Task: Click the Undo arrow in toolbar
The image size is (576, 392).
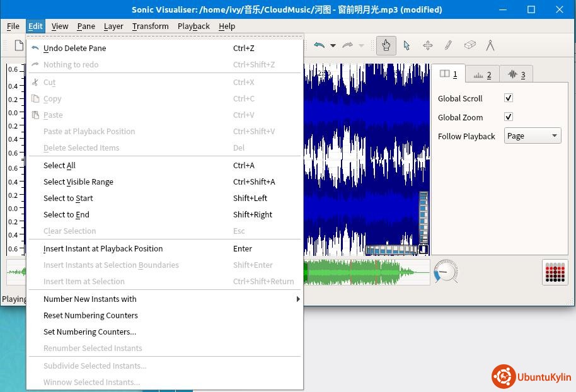Action: [x=320, y=45]
